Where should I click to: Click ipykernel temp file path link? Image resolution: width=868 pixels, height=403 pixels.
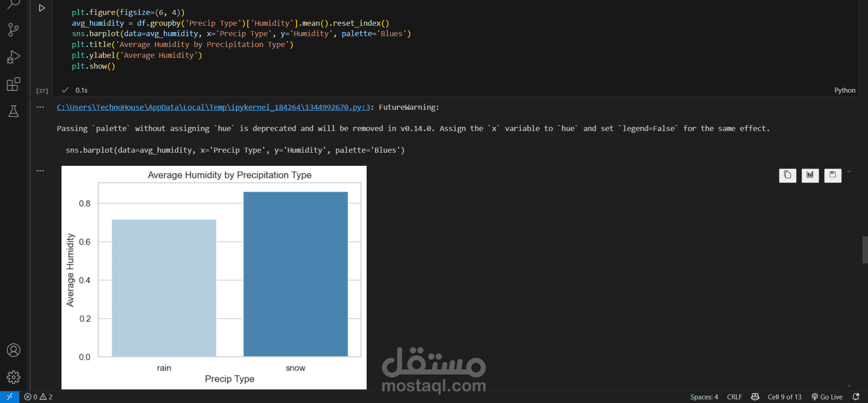pos(213,107)
